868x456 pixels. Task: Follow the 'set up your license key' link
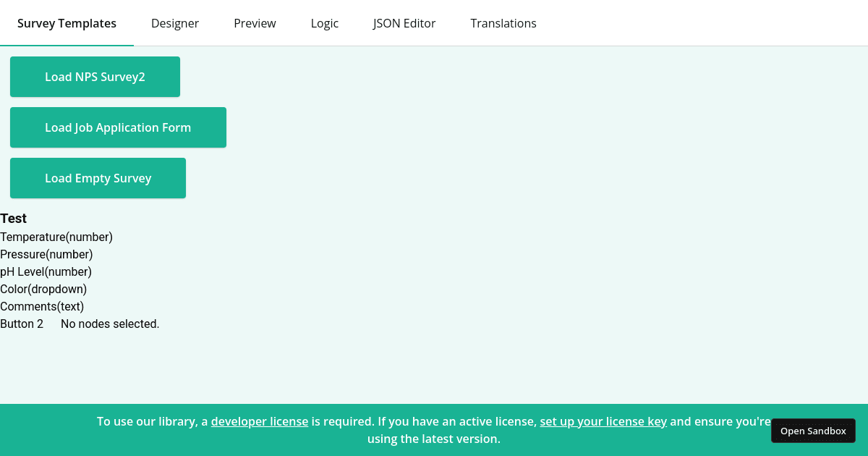coord(603,421)
